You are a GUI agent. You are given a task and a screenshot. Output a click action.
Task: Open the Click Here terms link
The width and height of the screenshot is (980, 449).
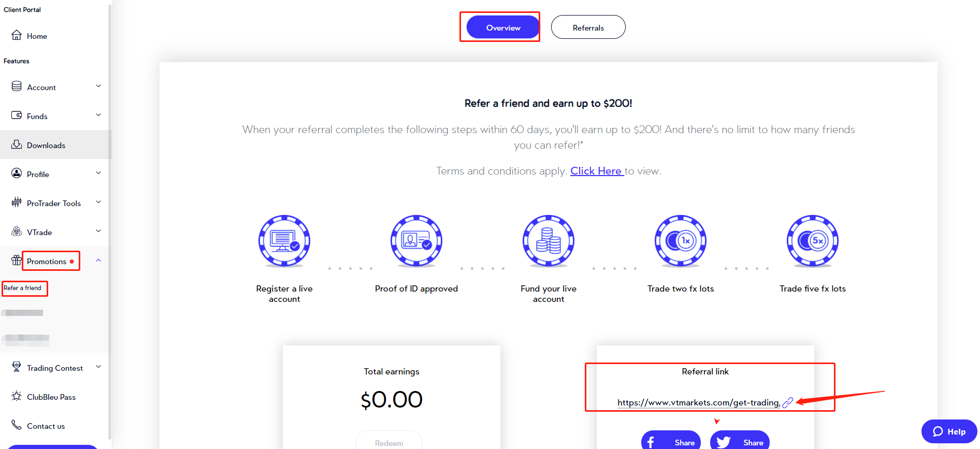coord(596,171)
